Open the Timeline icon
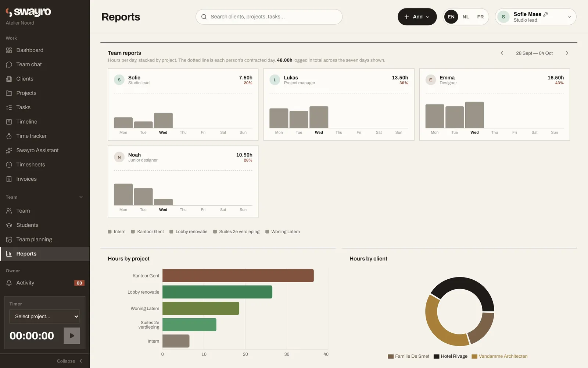Viewport: 588px width, 368px height. [x=9, y=122]
